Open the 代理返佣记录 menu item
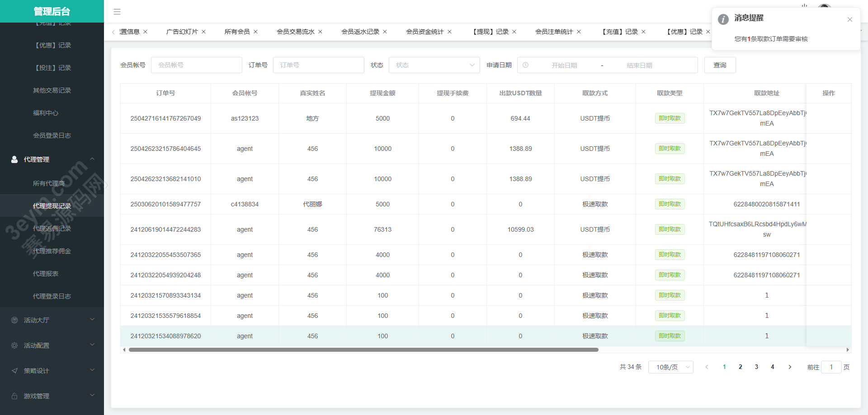868x415 pixels. [52, 228]
